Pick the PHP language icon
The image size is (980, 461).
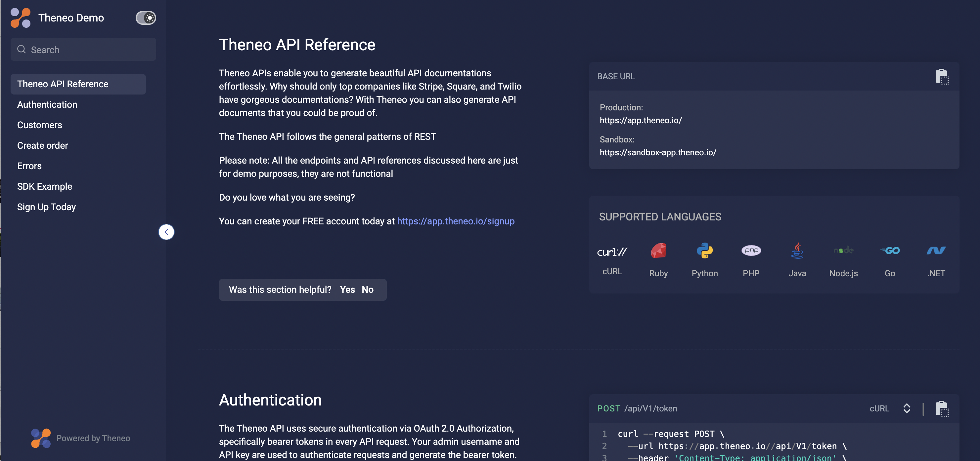point(751,251)
